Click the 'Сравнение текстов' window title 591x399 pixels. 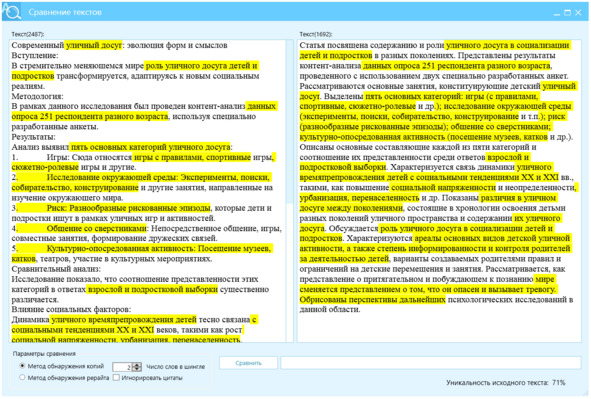pos(65,12)
